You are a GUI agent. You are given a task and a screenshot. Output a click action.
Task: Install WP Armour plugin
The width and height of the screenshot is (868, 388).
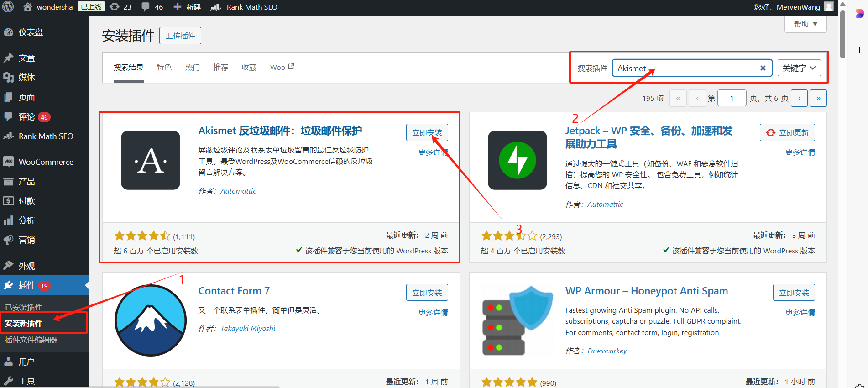pos(794,293)
